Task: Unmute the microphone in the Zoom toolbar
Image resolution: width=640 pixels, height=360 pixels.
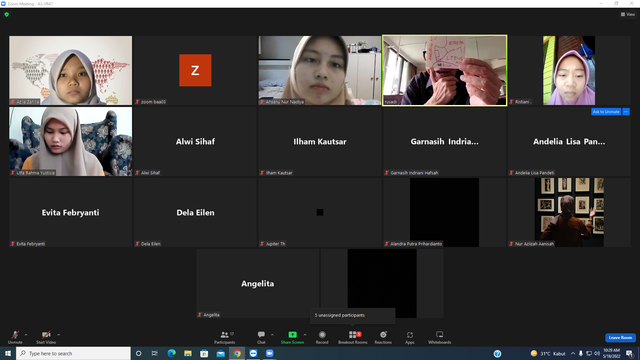Action: [x=15, y=337]
